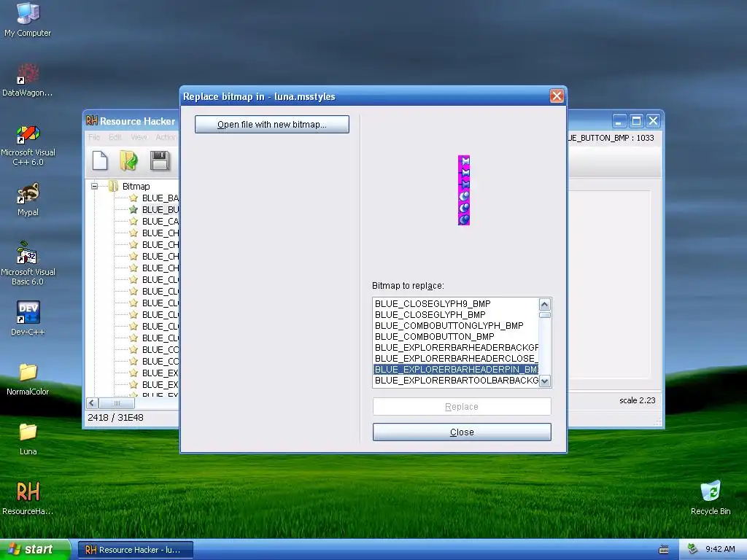Image resolution: width=747 pixels, height=560 pixels.
Task: Click the 2418 / 31E48 status text
Action: point(115,418)
